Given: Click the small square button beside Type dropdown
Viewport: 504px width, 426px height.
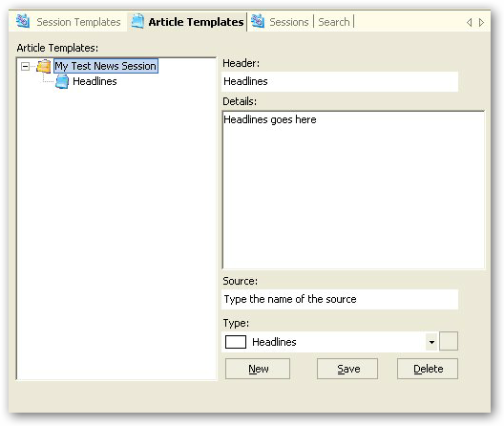Looking at the screenshot, I should point(449,341).
